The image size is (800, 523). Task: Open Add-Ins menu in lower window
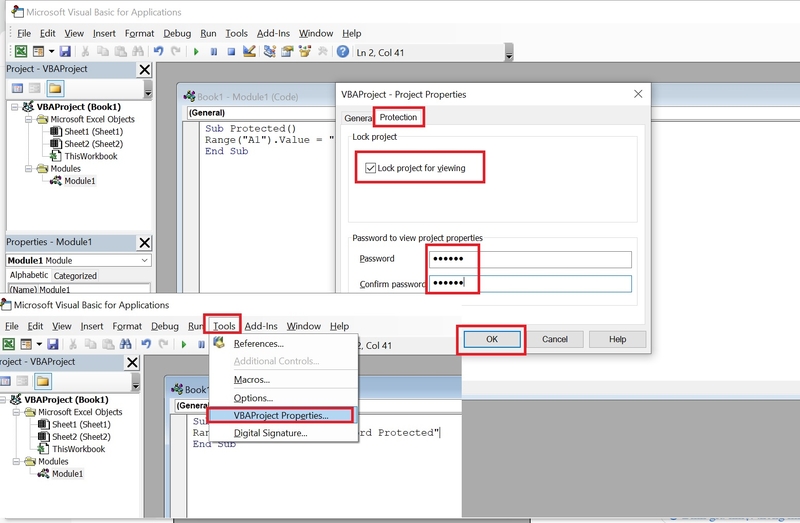[261, 326]
